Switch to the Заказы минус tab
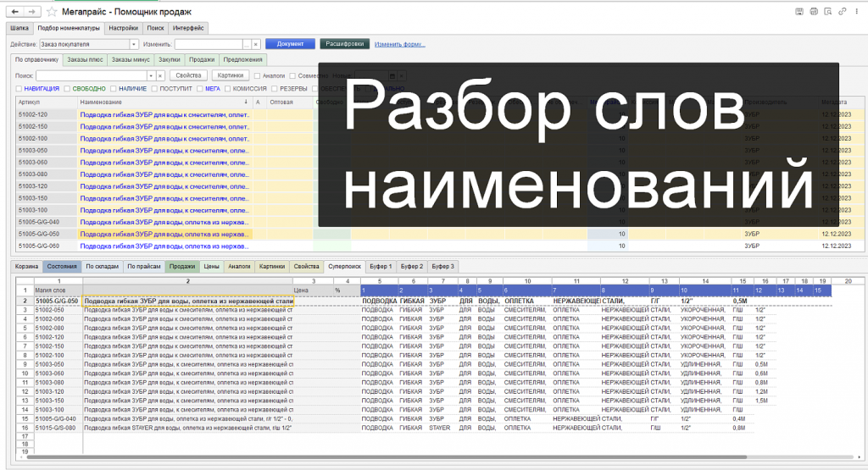Viewport: 868px width, 470px height. tap(131, 60)
